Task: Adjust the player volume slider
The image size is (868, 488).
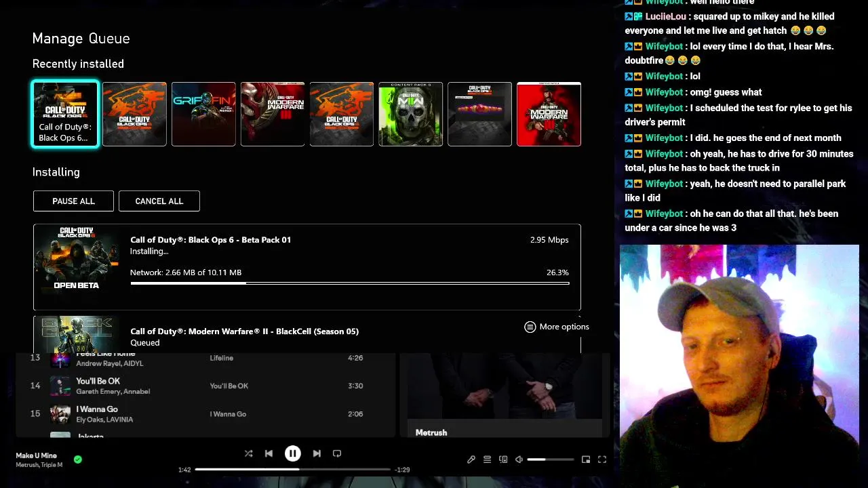Action: (550, 460)
